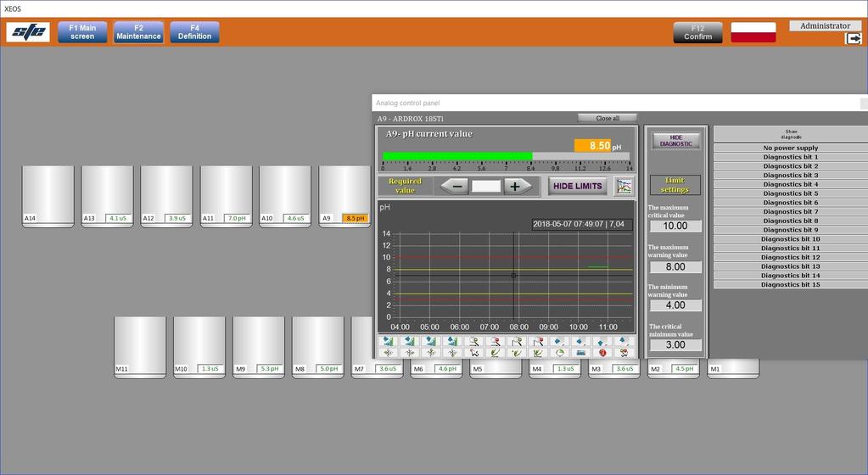Click fourth cross-arrows icon in bottom toolbar row

(x=452, y=353)
